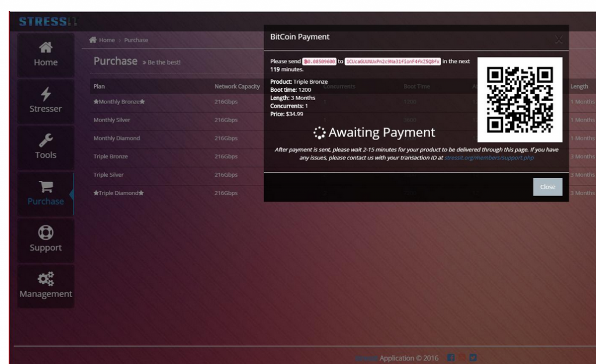Click the Awaiting Payment spinner icon
596x364 pixels.
[320, 133]
